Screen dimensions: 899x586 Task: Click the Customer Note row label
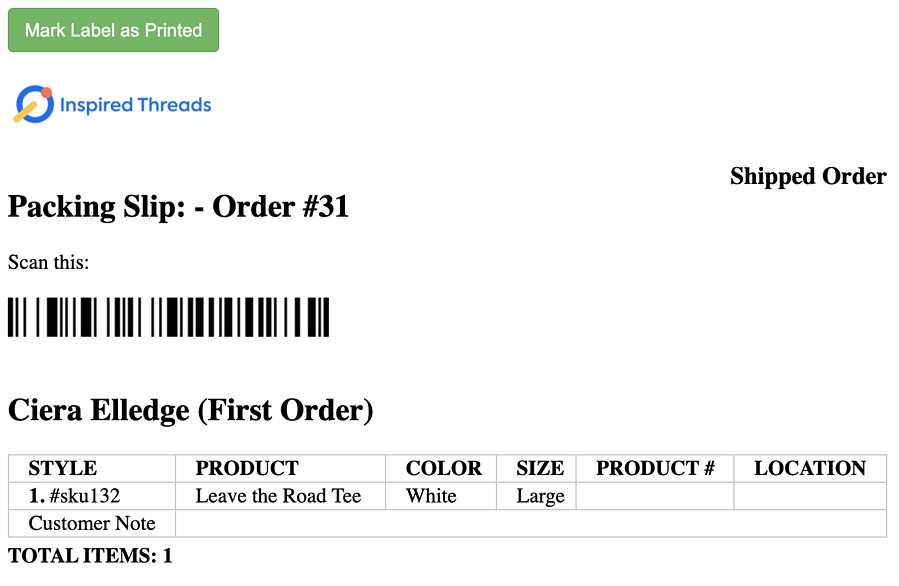click(x=92, y=524)
